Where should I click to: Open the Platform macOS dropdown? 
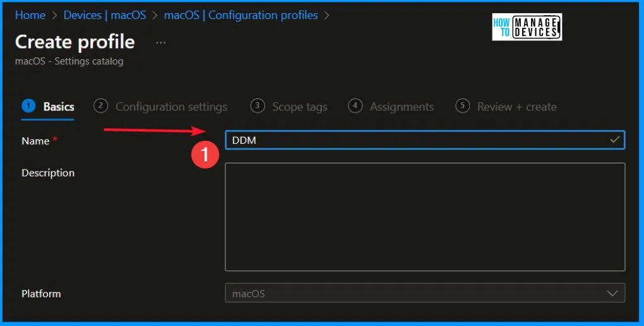point(417,293)
